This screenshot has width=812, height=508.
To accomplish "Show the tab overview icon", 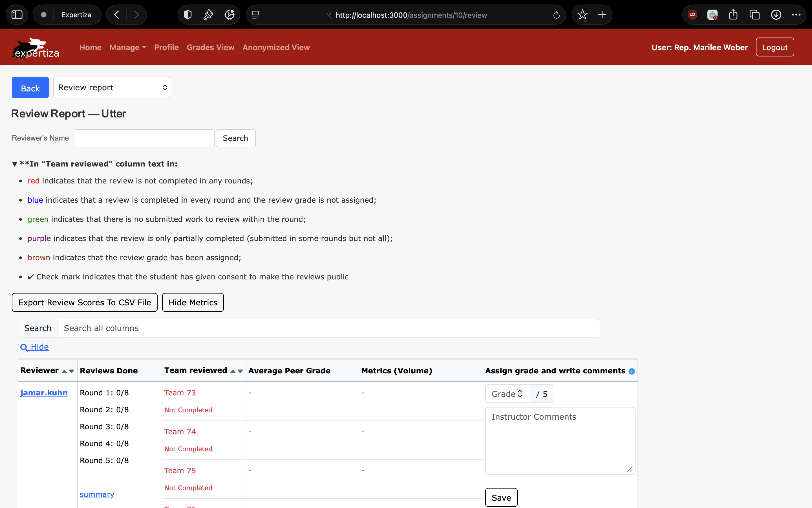I will pyautogui.click(x=754, y=15).
